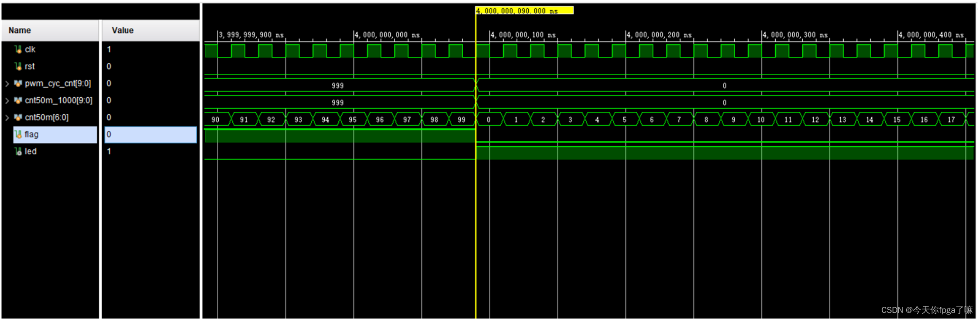The height and width of the screenshot is (319, 980).
Task: Select the led signal name
Action: [31, 151]
